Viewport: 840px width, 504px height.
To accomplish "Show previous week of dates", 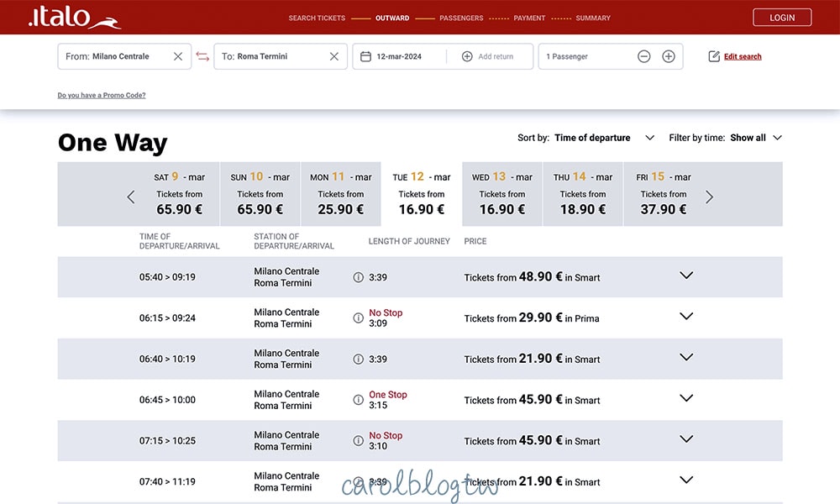I will pyautogui.click(x=131, y=197).
